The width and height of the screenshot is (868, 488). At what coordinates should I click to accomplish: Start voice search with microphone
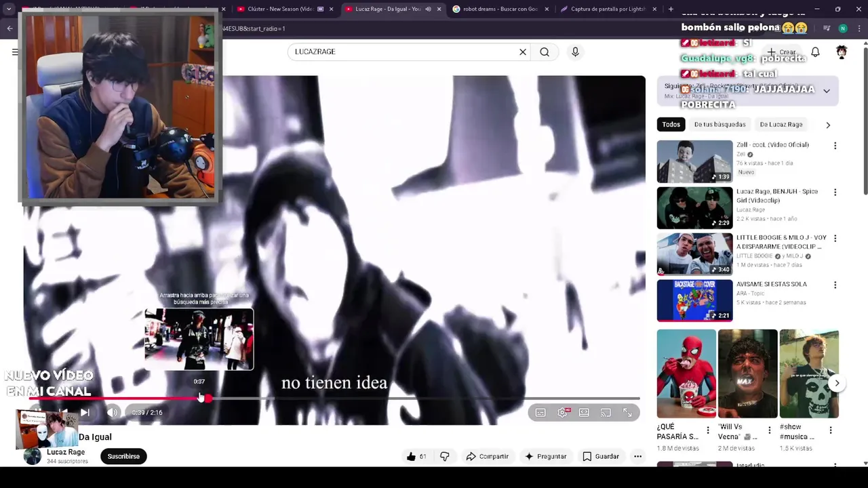pyautogui.click(x=575, y=52)
